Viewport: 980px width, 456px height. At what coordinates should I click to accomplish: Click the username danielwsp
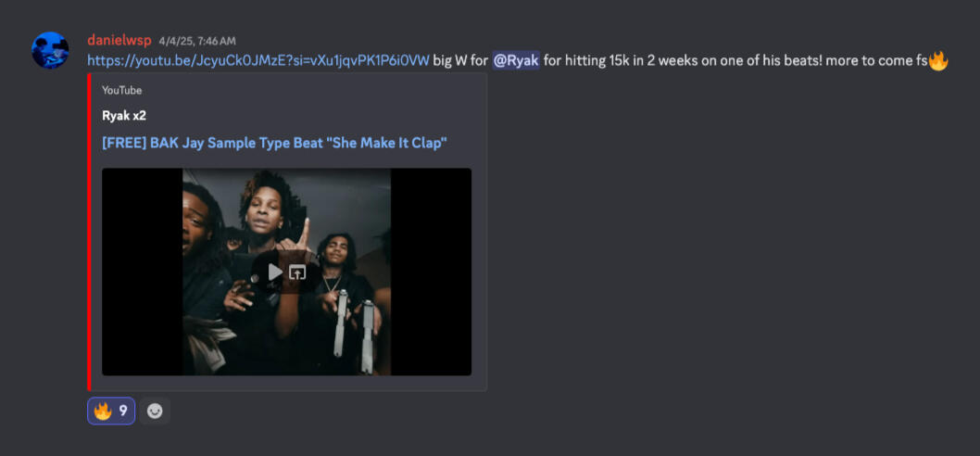point(119,41)
